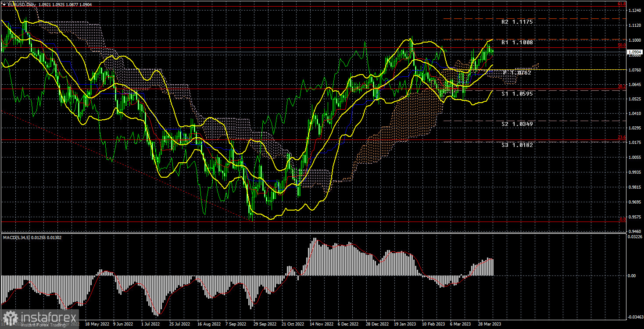This screenshot has height=329, width=644.
Task: Click 1.1000 on the price axis
Action: 634,41
